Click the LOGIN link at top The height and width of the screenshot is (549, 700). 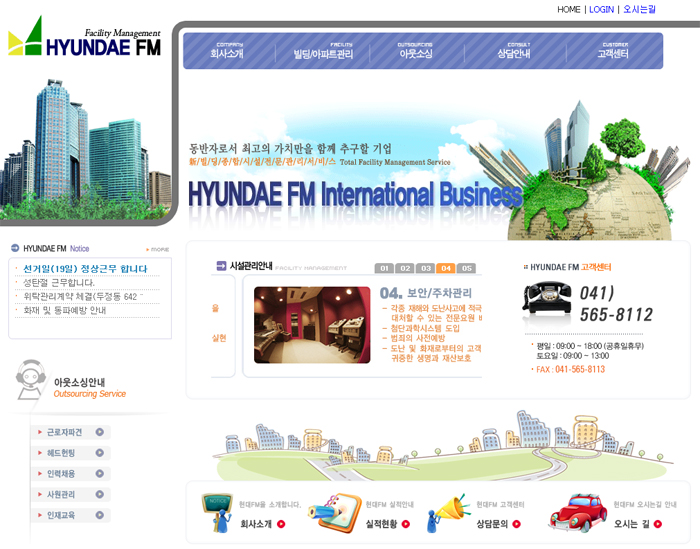point(601,9)
